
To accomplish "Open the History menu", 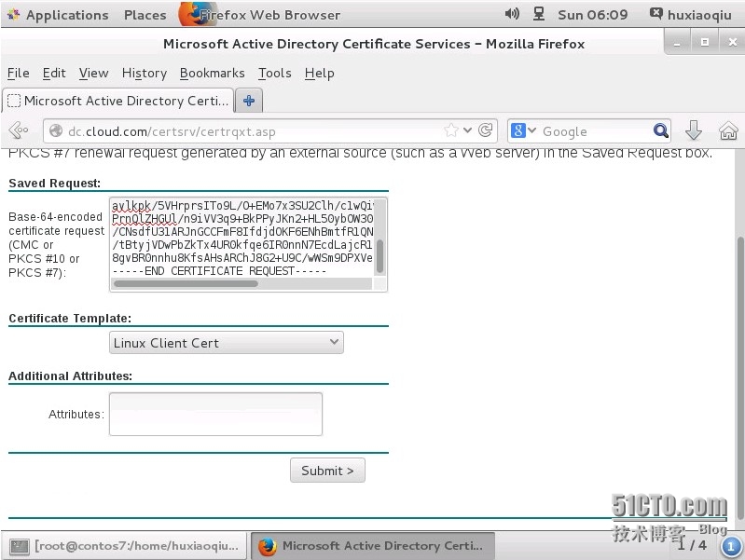I will [x=145, y=74].
